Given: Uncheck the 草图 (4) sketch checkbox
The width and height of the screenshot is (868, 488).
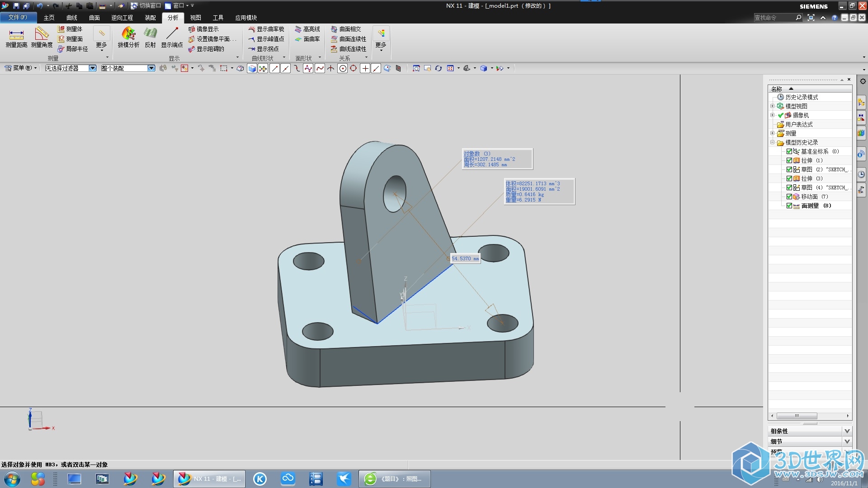Looking at the screenshot, I should [789, 188].
